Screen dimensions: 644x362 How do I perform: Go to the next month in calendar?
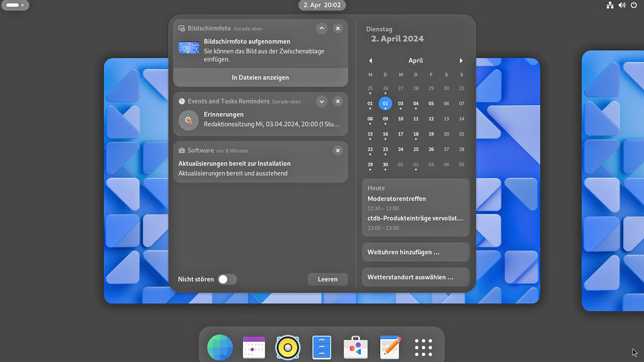click(x=461, y=61)
